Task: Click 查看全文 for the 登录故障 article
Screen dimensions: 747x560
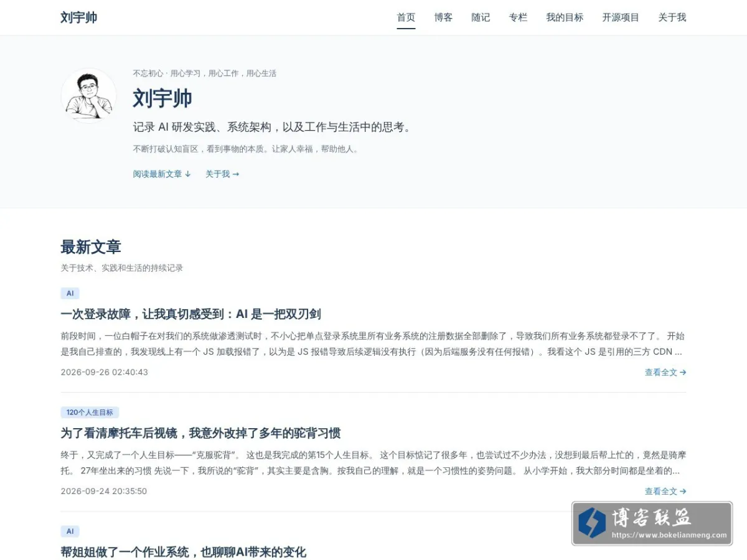Action: pos(665,373)
